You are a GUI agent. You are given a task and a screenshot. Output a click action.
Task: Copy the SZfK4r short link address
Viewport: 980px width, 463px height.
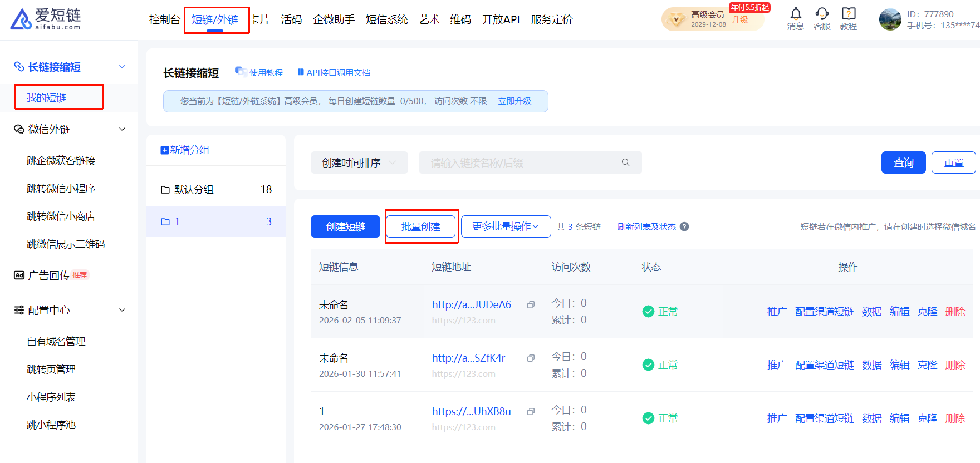click(531, 358)
